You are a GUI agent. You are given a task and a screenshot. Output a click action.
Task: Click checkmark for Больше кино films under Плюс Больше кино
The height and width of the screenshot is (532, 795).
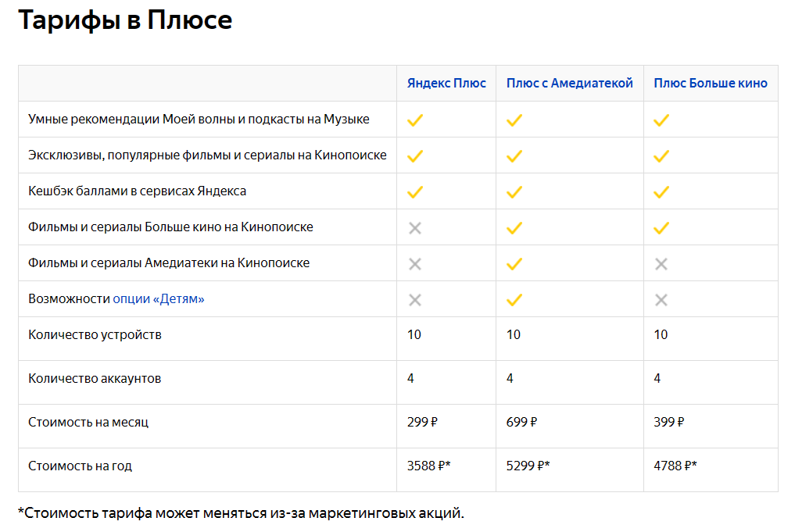tap(661, 227)
